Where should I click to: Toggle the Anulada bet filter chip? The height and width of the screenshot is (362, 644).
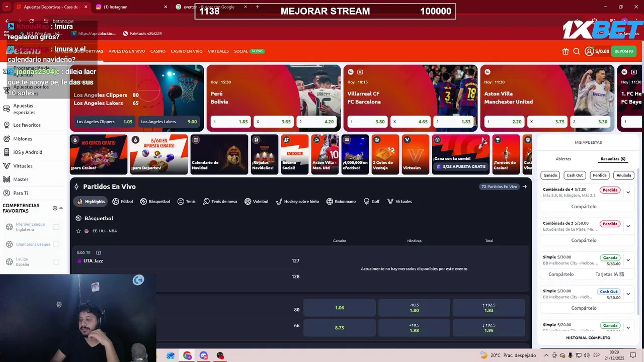624,175
